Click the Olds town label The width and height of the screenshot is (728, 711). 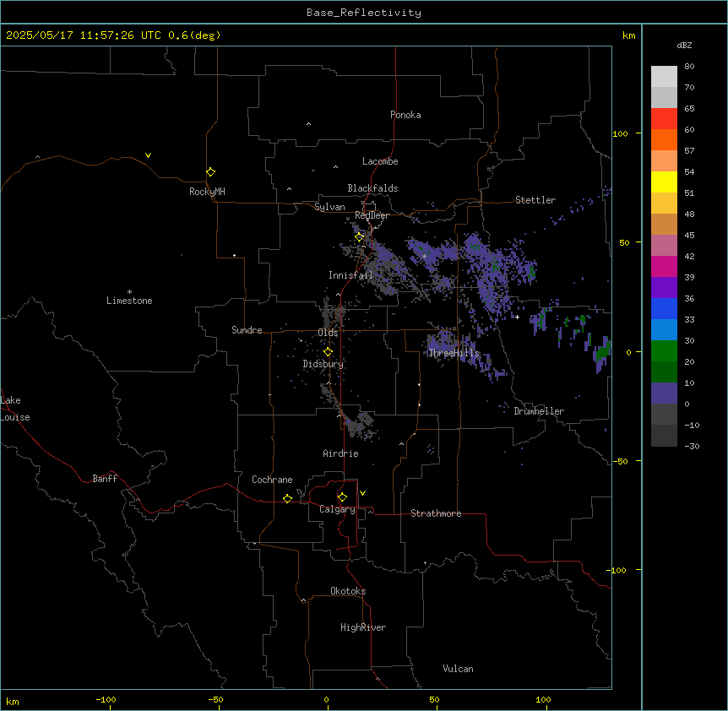328,333
